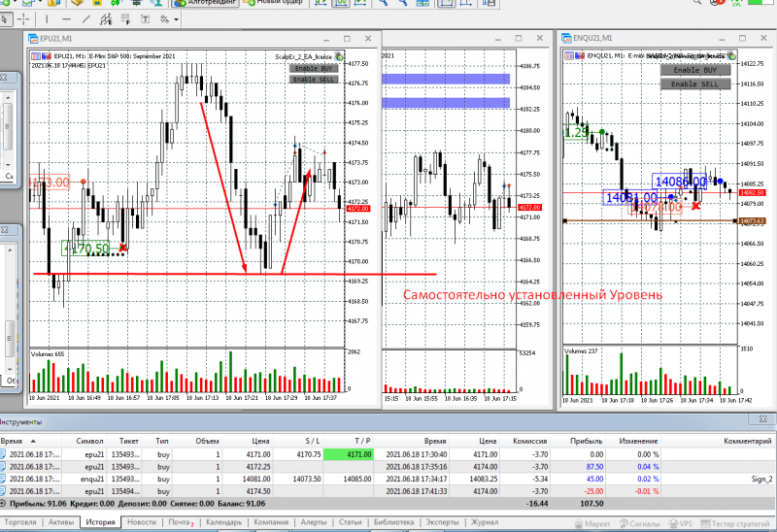Image resolution: width=777 pixels, height=532 pixels.
Task: Minimize the middle chart window
Action: point(498,39)
